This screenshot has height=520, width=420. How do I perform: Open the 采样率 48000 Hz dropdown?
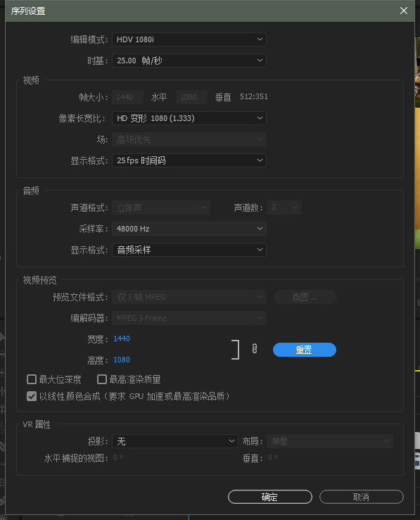coord(189,229)
